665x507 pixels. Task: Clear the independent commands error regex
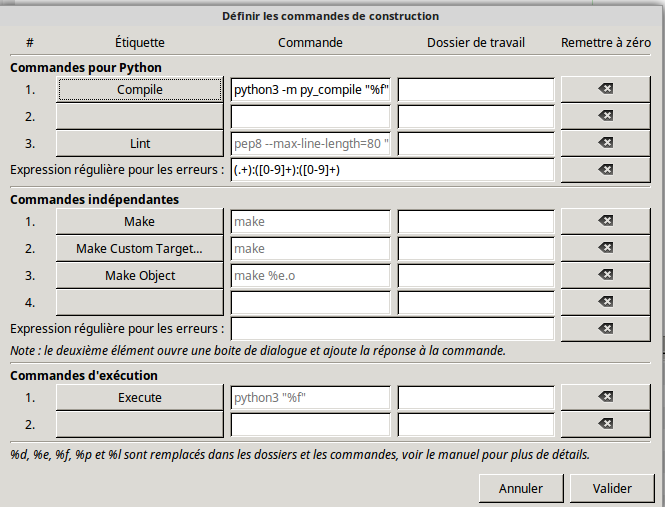tap(606, 329)
